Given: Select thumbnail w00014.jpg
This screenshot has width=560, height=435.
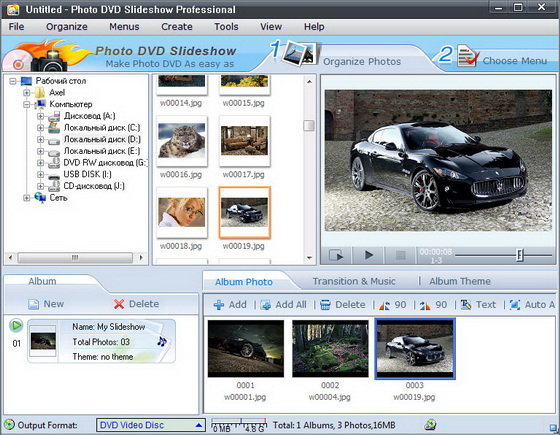Looking at the screenshot, I should point(182,85).
